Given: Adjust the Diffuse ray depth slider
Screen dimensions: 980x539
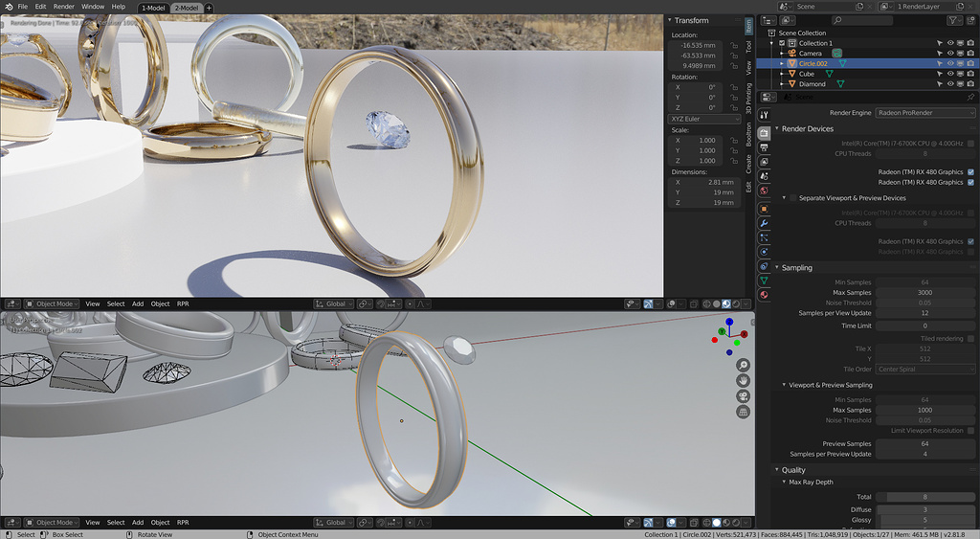Looking at the screenshot, I should pos(924,509).
